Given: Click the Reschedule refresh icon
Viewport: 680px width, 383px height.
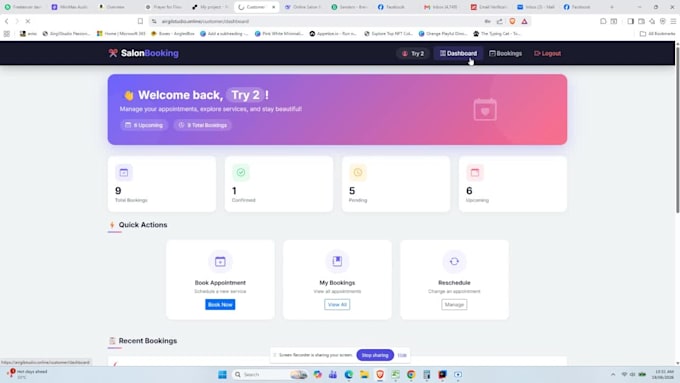Looking at the screenshot, I should pyautogui.click(x=454, y=261).
